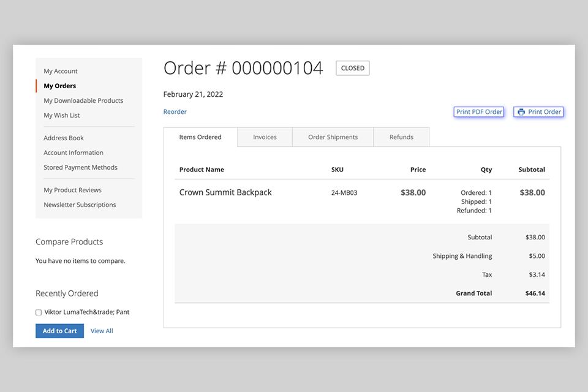The image size is (588, 392).
Task: Click the Subtotal column header
Action: [x=532, y=170]
